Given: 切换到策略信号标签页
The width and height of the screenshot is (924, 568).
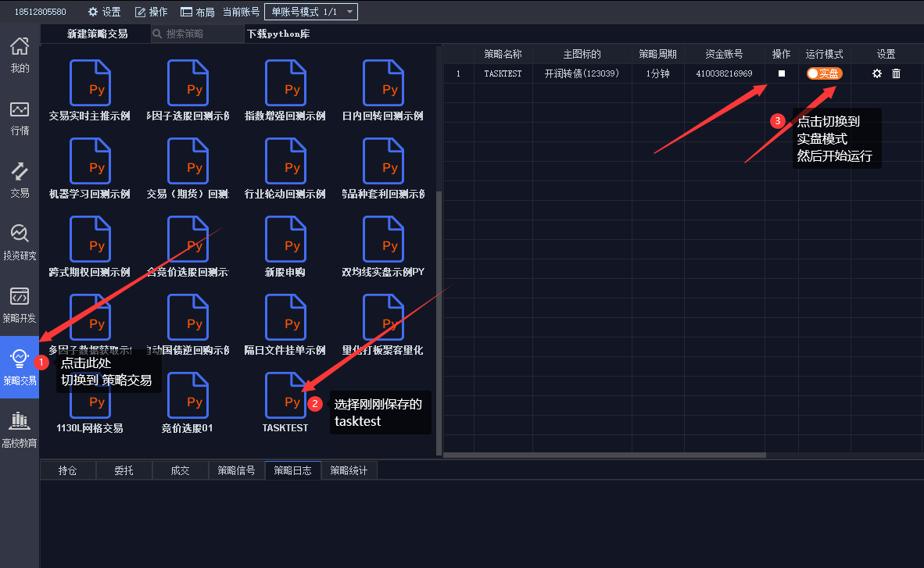Looking at the screenshot, I should point(236,470).
